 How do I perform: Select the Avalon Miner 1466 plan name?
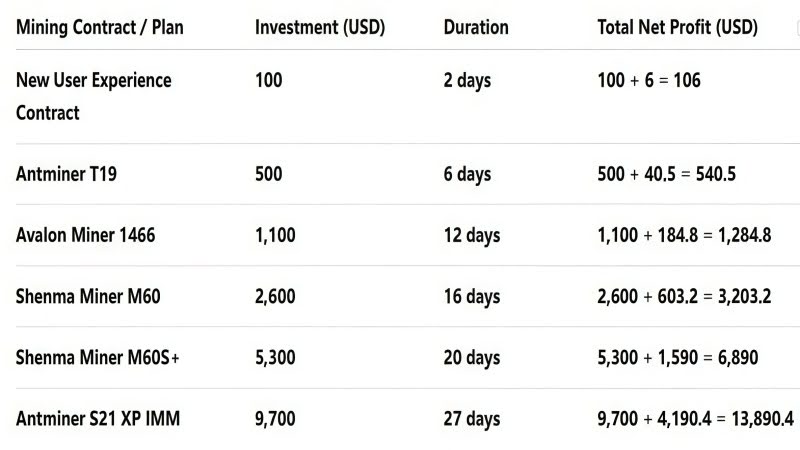(x=85, y=236)
